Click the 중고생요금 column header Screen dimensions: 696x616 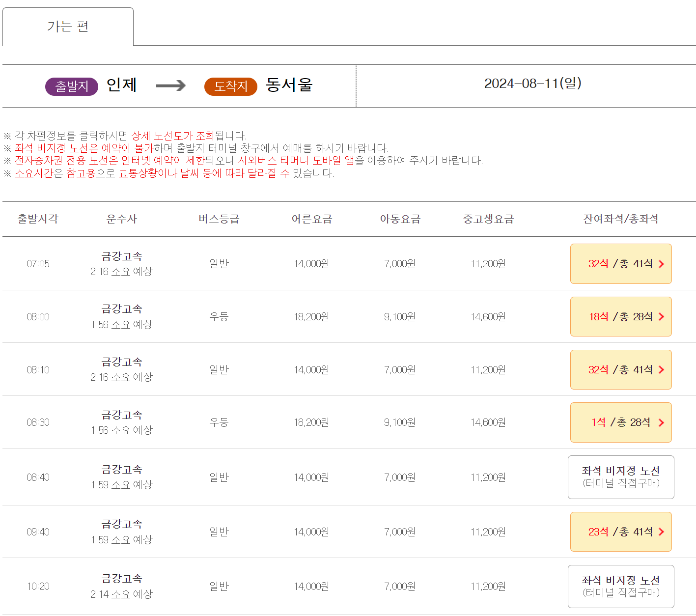(x=489, y=219)
